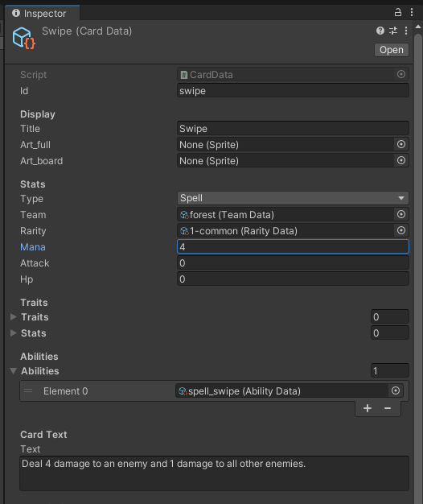This screenshot has height=504, width=423.
Task: Toggle the Inspector lock icon
Action: click(397, 13)
